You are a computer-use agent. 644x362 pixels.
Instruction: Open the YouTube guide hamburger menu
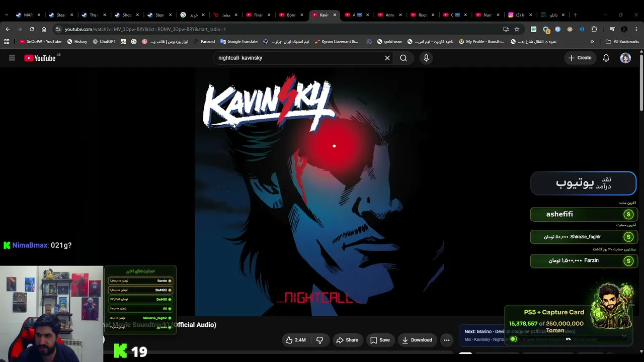click(x=12, y=58)
